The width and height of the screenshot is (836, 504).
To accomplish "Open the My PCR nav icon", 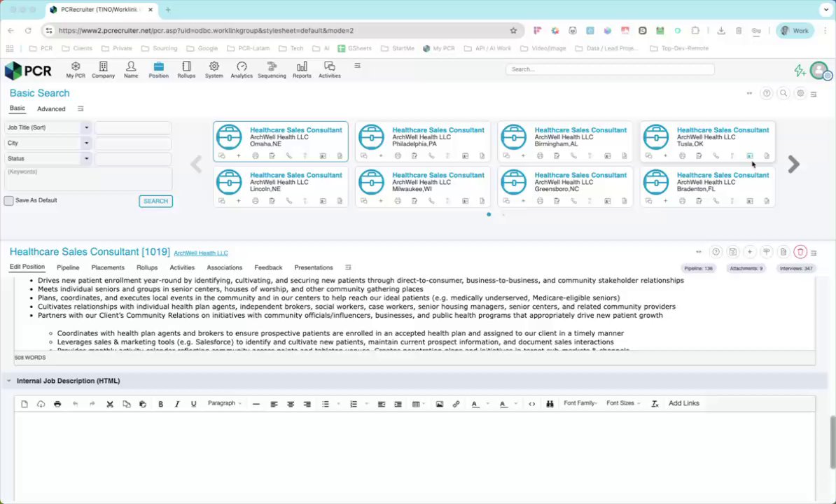I will [x=75, y=70].
